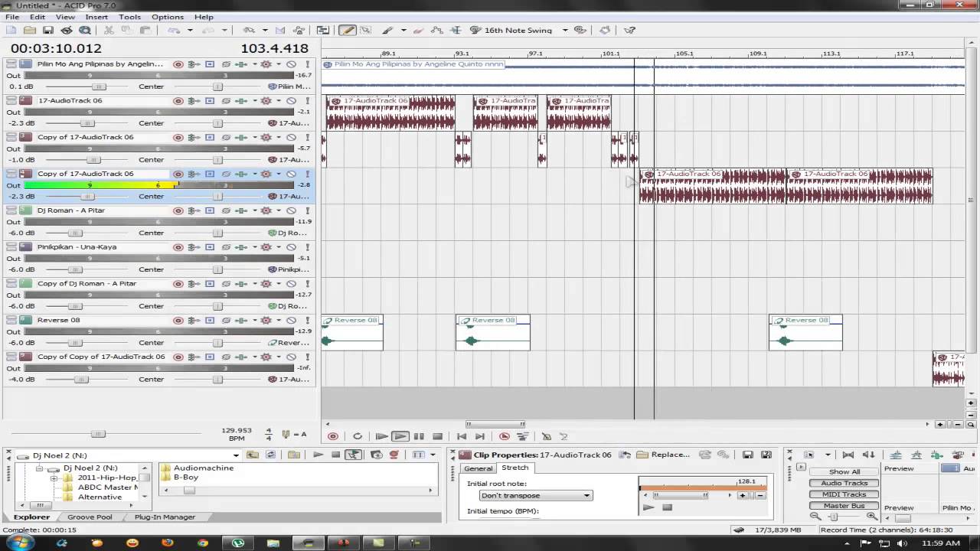Open the File menu
Screen dimensions: 980x551
[12, 17]
